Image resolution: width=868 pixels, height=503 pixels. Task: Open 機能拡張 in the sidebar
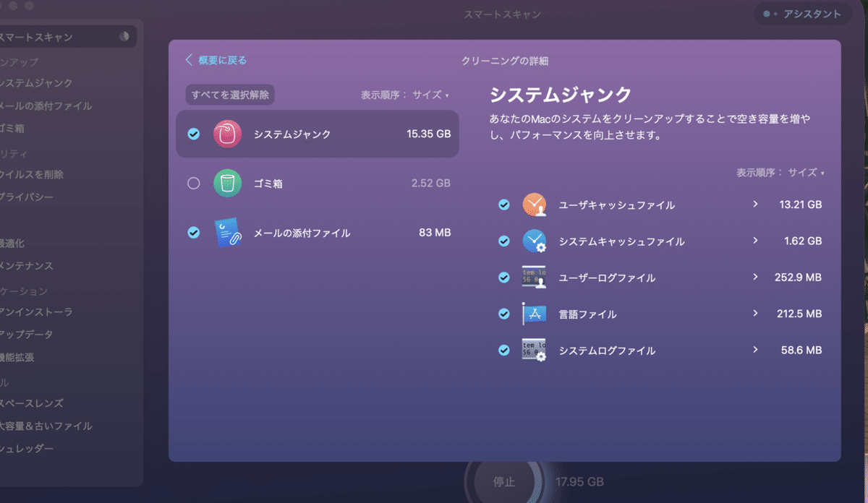[17, 357]
